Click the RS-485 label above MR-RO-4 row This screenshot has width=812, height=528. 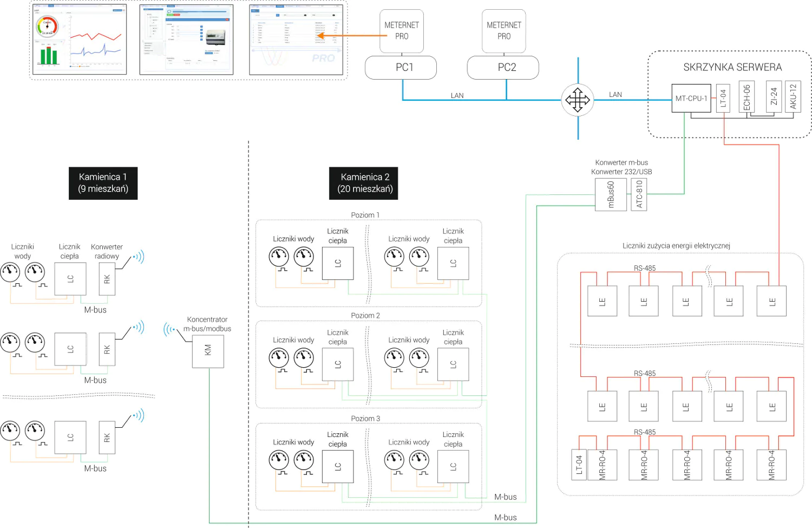645,432
